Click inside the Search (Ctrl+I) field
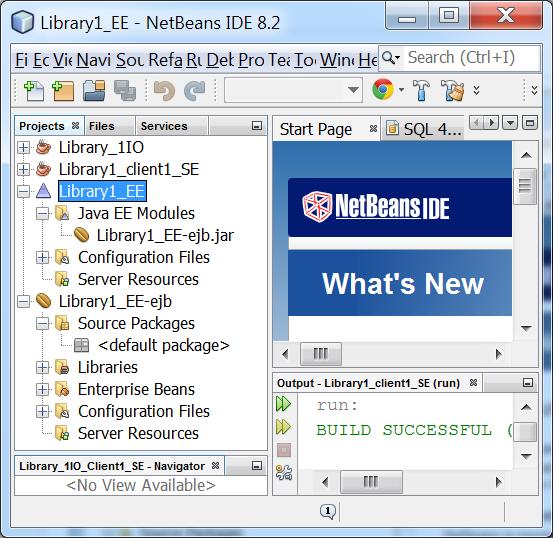Image resolution: width=553 pixels, height=538 pixels. pos(471,58)
